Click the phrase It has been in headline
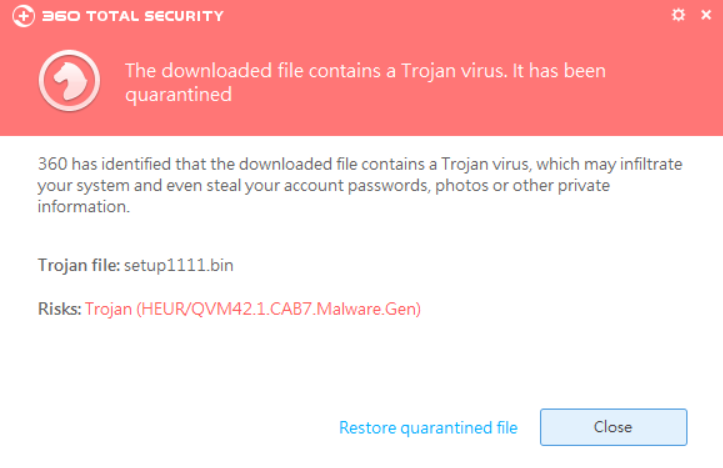The width and height of the screenshot is (723, 468). [x=559, y=71]
